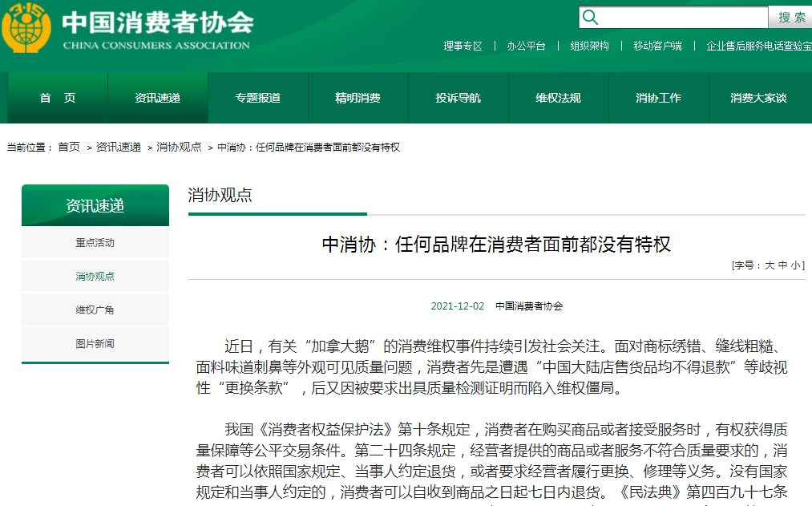Open the 办公平台 top link
This screenshot has height=506, width=812.
526,47
